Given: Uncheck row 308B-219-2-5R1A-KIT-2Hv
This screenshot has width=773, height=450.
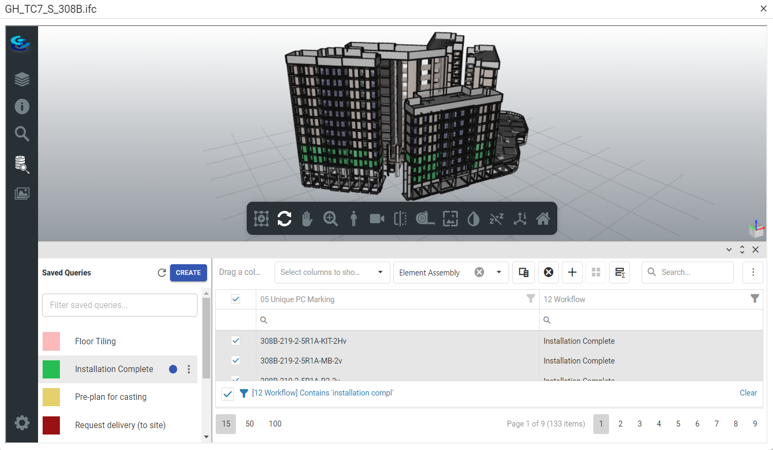Looking at the screenshot, I should [x=236, y=341].
